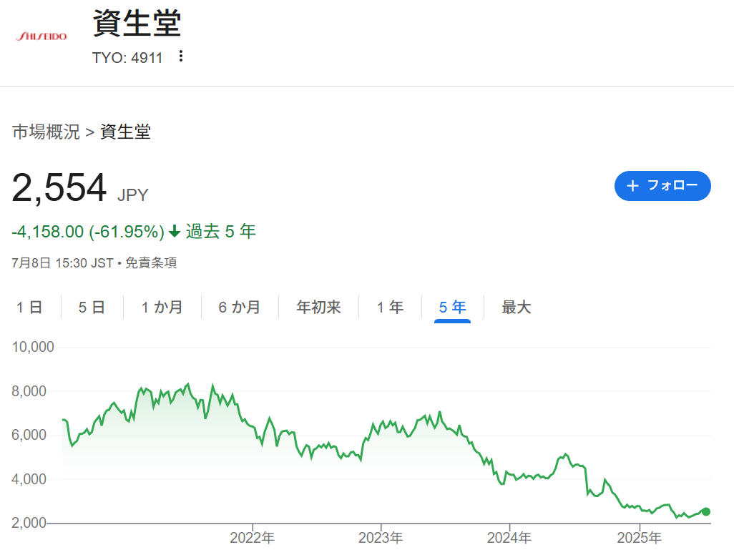Click 資生堂 in the breadcrumb
The image size is (734, 560).
125,132
